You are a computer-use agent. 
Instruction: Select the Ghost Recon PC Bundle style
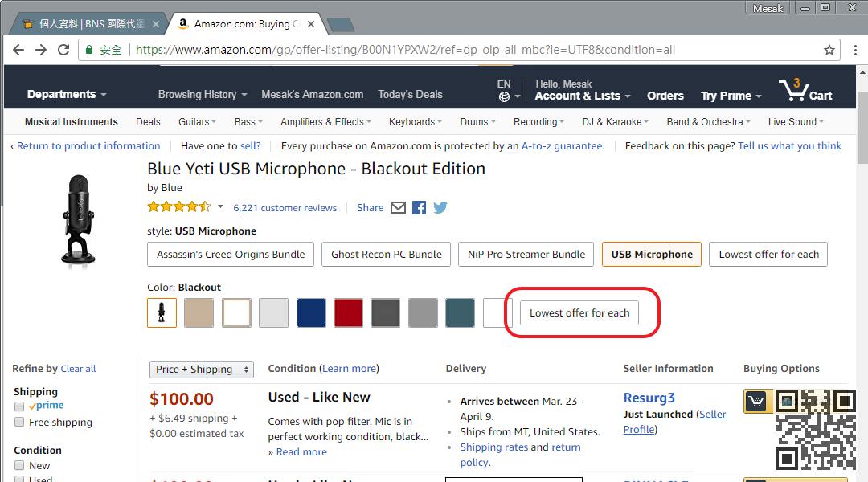click(387, 255)
